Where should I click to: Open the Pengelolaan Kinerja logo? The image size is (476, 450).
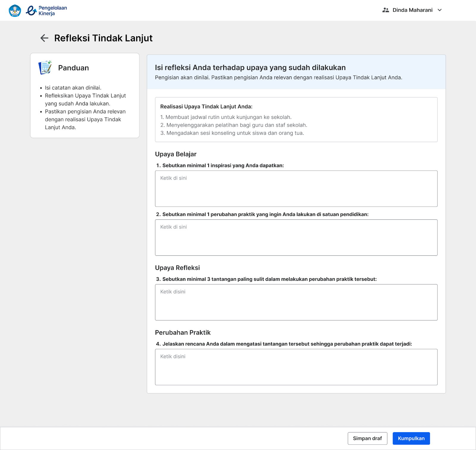pos(46,11)
